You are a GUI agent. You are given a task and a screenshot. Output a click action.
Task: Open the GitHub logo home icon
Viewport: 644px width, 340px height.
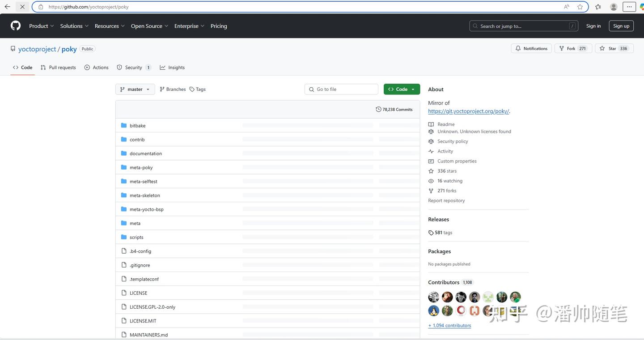[16, 26]
